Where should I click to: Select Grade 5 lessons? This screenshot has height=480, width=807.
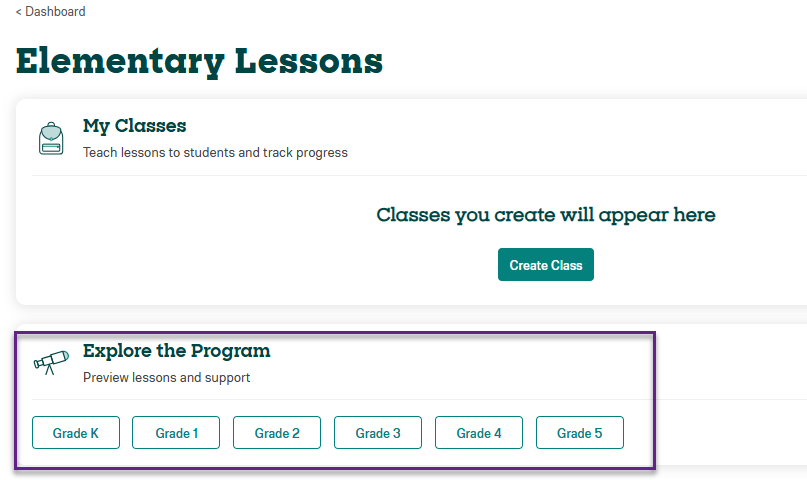tap(580, 433)
